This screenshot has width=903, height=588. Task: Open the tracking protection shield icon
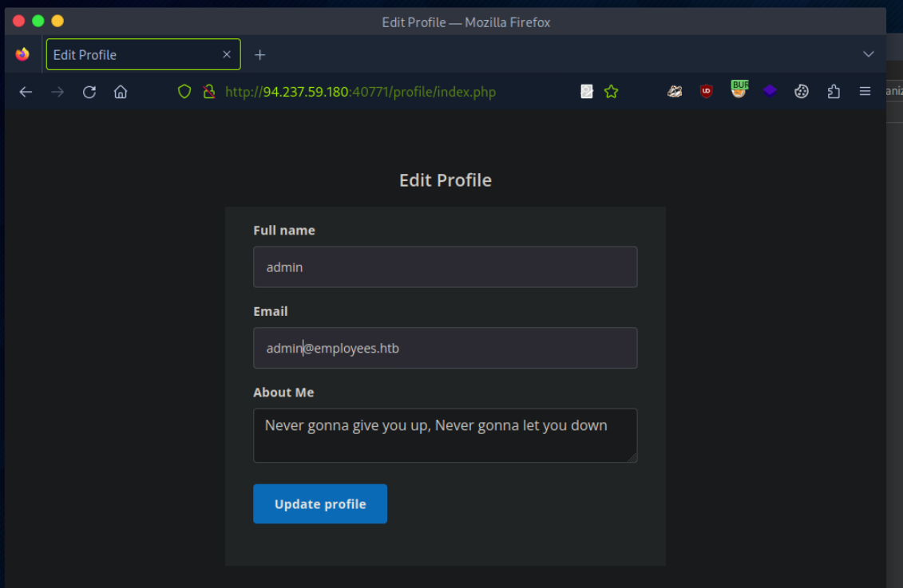184,92
